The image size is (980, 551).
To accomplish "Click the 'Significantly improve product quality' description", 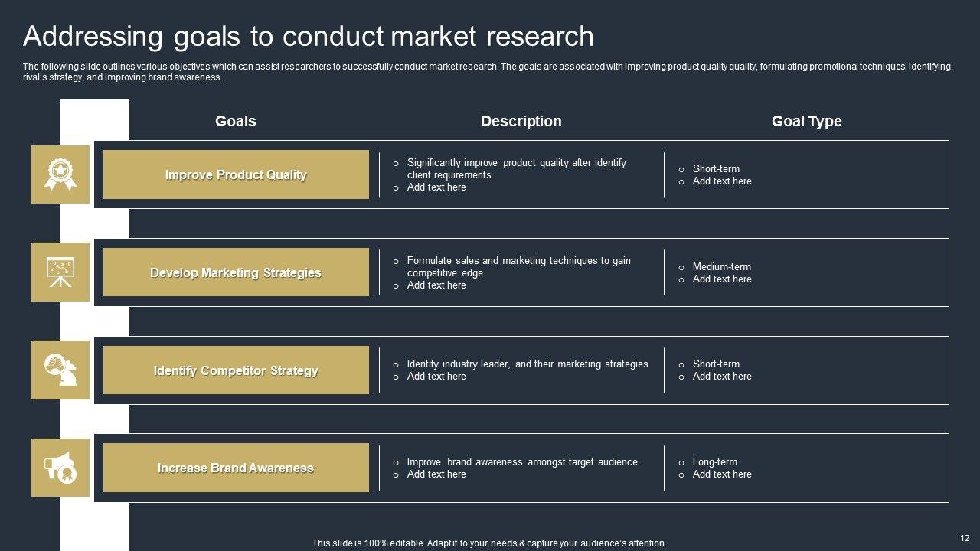I will click(x=516, y=168).
